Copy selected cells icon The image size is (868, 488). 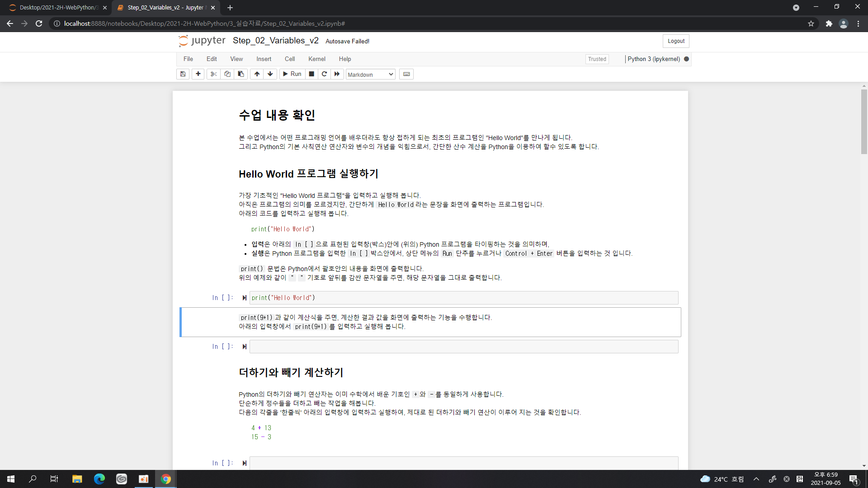227,74
